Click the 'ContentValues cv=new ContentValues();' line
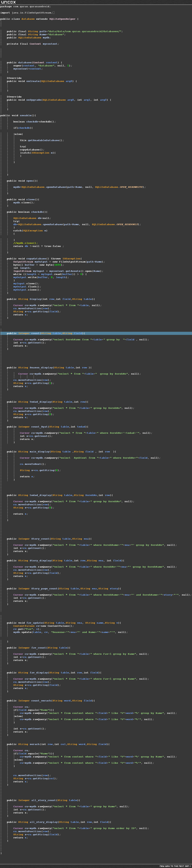This screenshot has width=192, height=868. [43, 626]
